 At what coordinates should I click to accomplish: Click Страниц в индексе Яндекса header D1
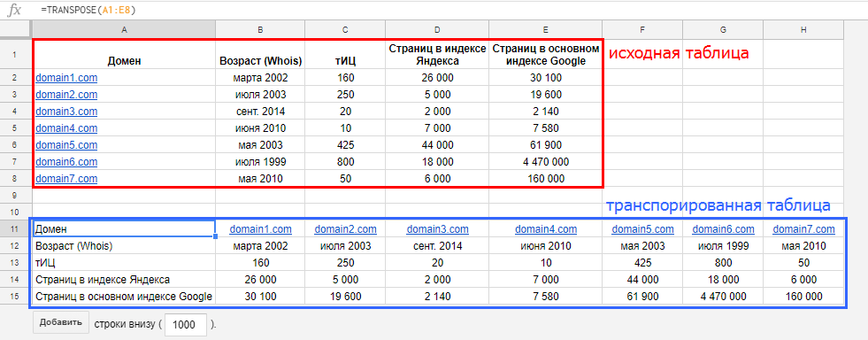coord(437,54)
